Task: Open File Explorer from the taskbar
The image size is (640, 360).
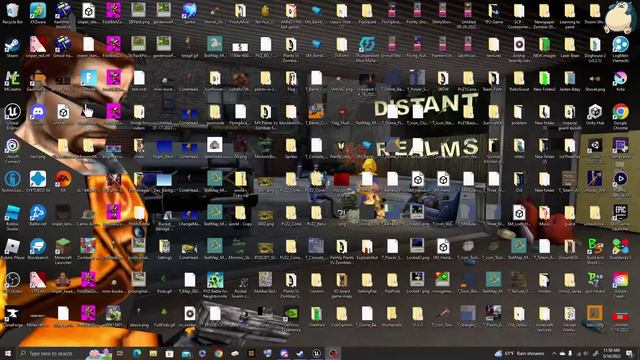Action: (x=153, y=353)
